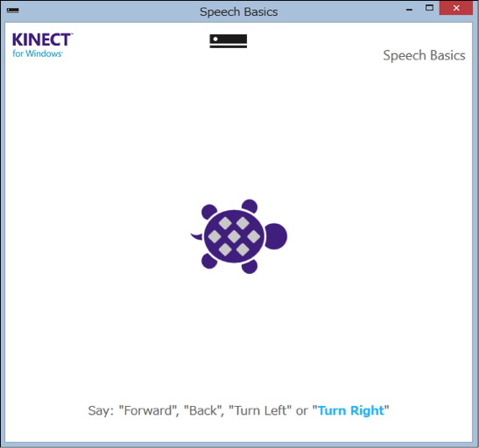Click the highlighted "Turn Right" command
This screenshot has height=448, width=479.
(x=350, y=410)
